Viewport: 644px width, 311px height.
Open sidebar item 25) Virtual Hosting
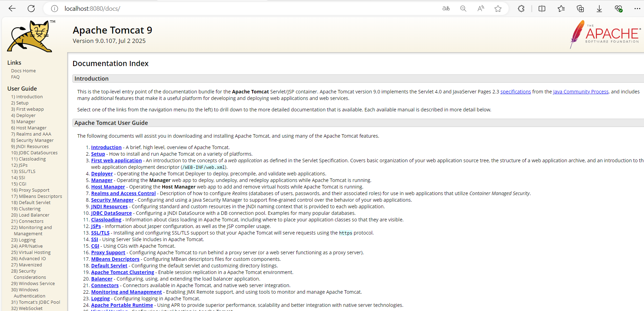31,252
